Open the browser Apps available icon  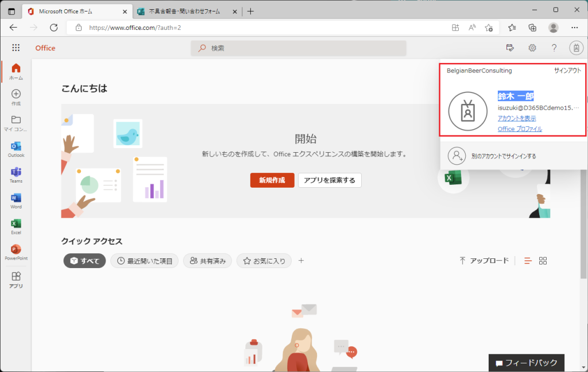tap(455, 28)
